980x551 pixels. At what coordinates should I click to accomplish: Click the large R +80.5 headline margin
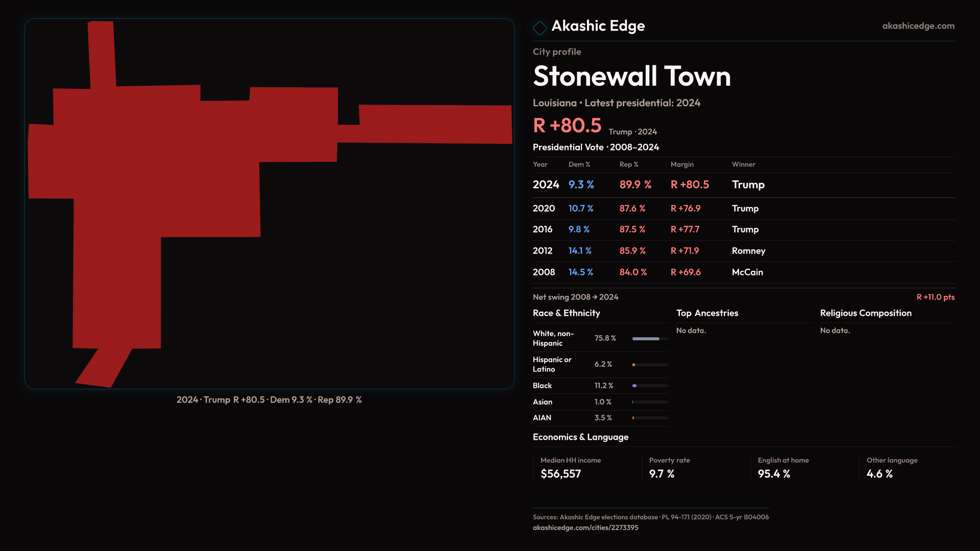[x=567, y=126]
